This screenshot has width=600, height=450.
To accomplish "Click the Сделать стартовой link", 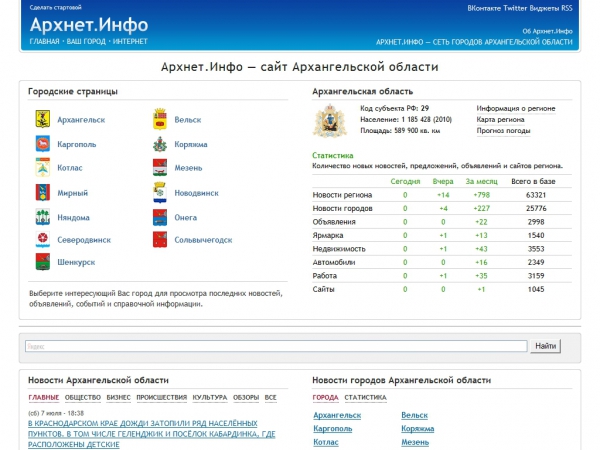I will [x=55, y=7].
